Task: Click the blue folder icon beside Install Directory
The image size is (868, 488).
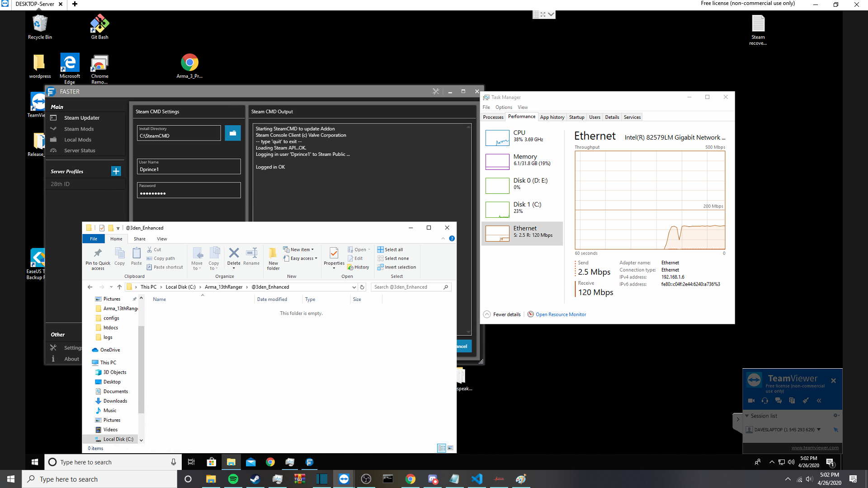Action: tap(233, 133)
